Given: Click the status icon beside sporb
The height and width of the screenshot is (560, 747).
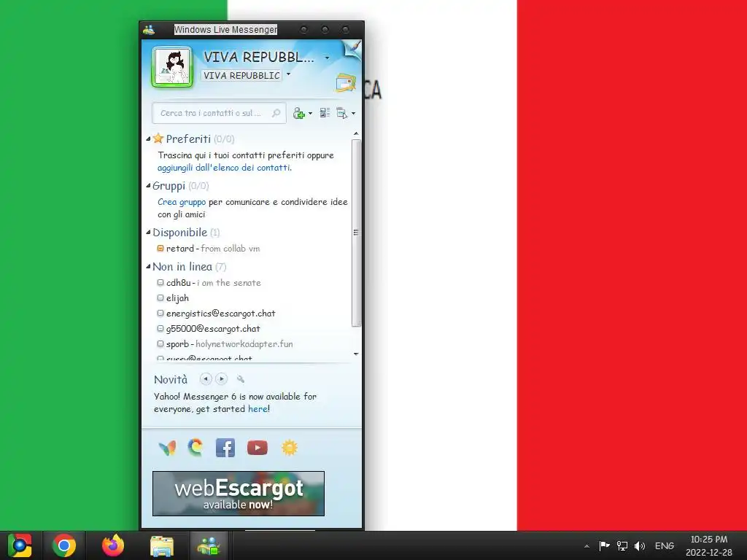Looking at the screenshot, I should point(160,343).
